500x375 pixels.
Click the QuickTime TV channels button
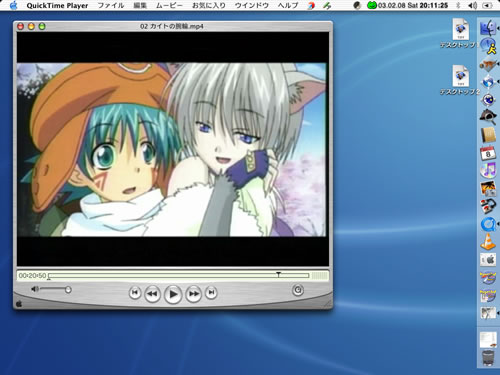(298, 290)
